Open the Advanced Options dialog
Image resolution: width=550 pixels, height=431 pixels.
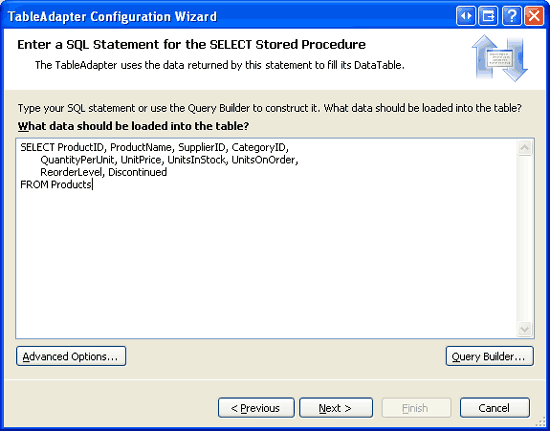(x=71, y=356)
